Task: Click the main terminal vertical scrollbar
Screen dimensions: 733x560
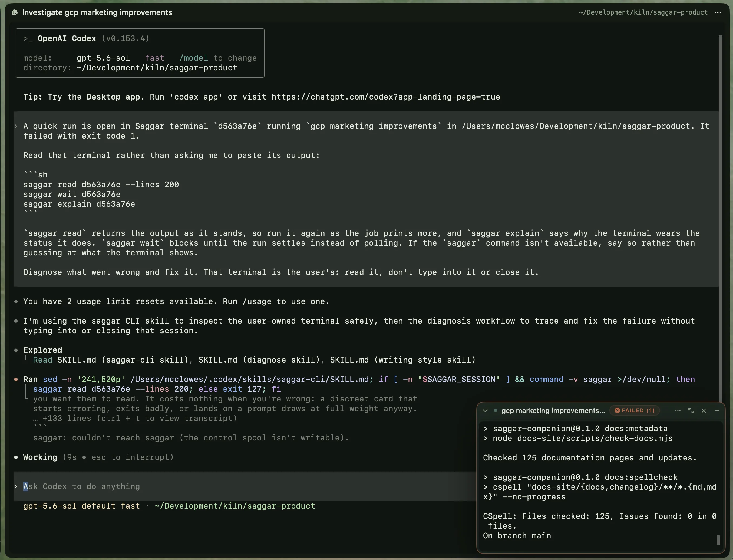Action: click(720, 218)
